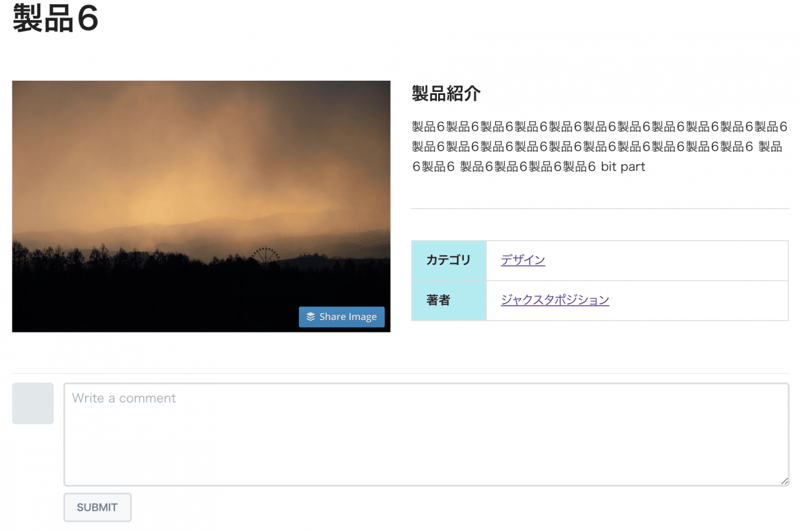Click the empty table cell right of デザイン
The image size is (800, 530).
point(680,260)
